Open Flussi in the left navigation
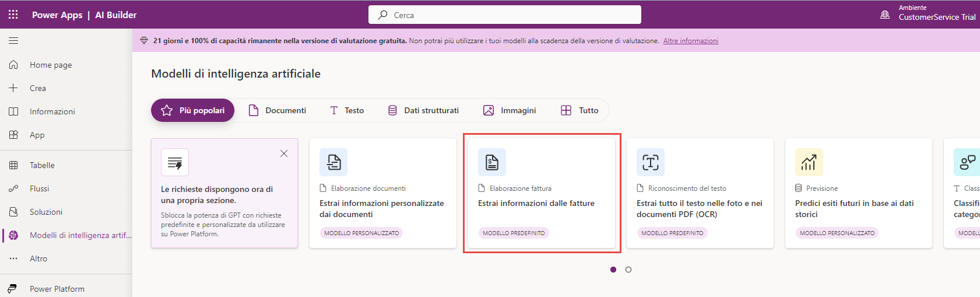980x297 pixels. point(40,188)
